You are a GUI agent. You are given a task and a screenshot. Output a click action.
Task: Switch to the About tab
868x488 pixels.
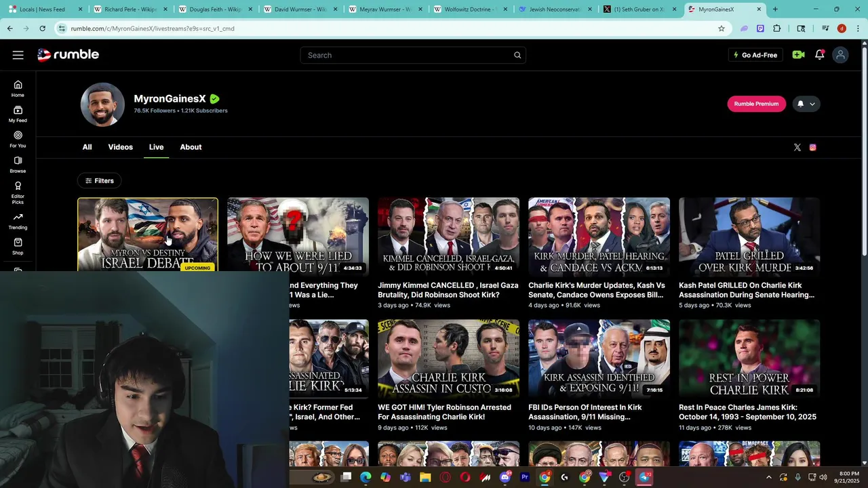click(x=191, y=147)
